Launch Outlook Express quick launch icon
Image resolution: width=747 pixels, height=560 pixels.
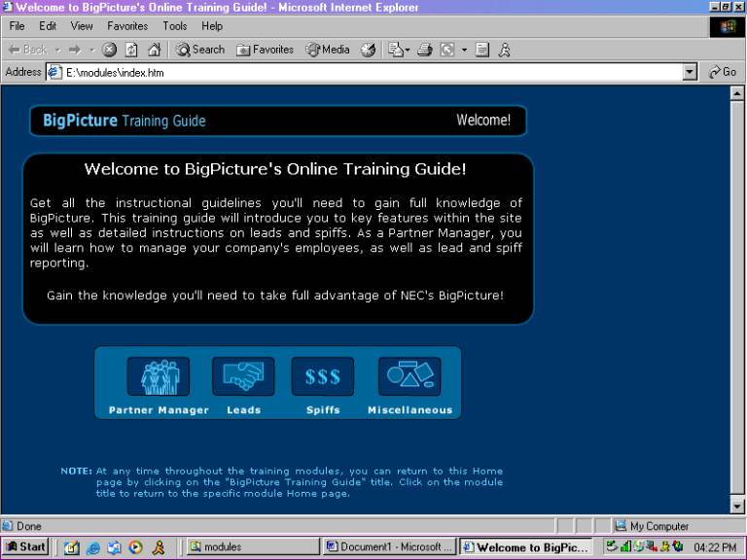[115, 547]
